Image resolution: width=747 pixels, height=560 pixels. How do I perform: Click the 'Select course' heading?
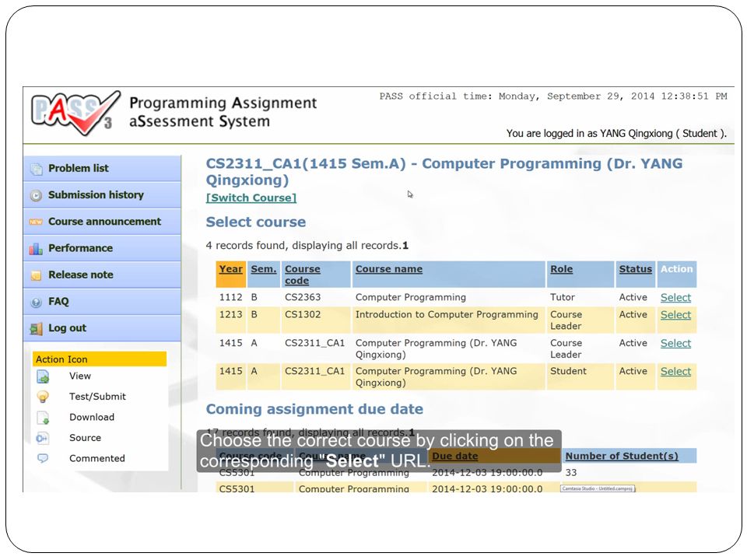pos(256,222)
